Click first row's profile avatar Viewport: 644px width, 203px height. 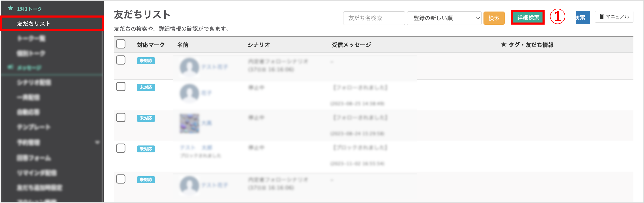(x=189, y=67)
